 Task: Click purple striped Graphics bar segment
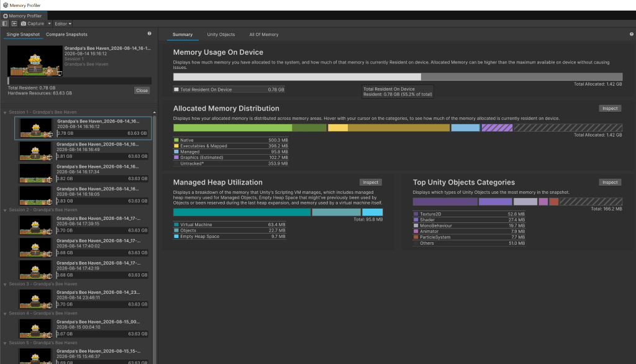coord(497,128)
